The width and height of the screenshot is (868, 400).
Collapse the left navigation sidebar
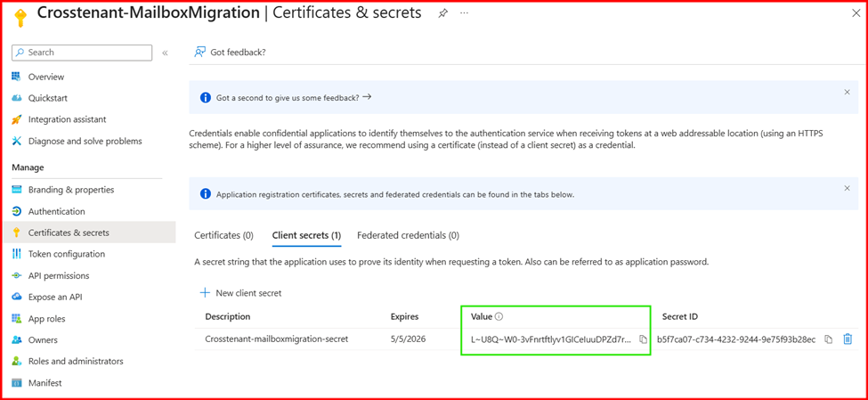[x=165, y=53]
